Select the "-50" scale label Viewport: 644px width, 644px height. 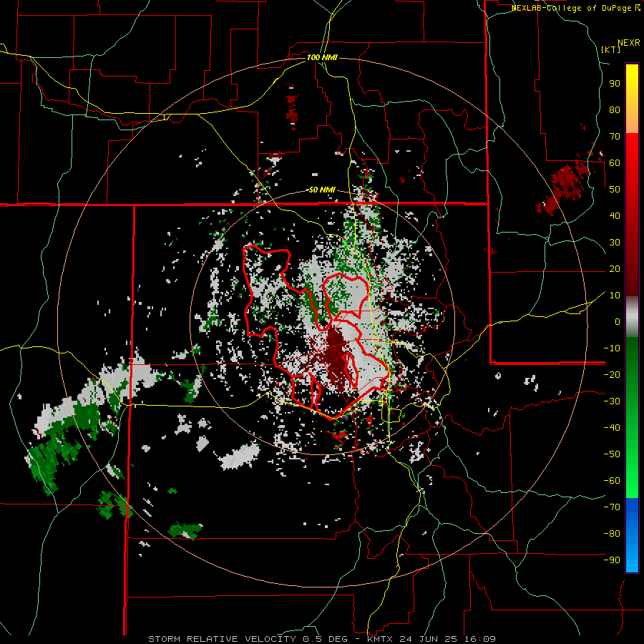click(612, 454)
